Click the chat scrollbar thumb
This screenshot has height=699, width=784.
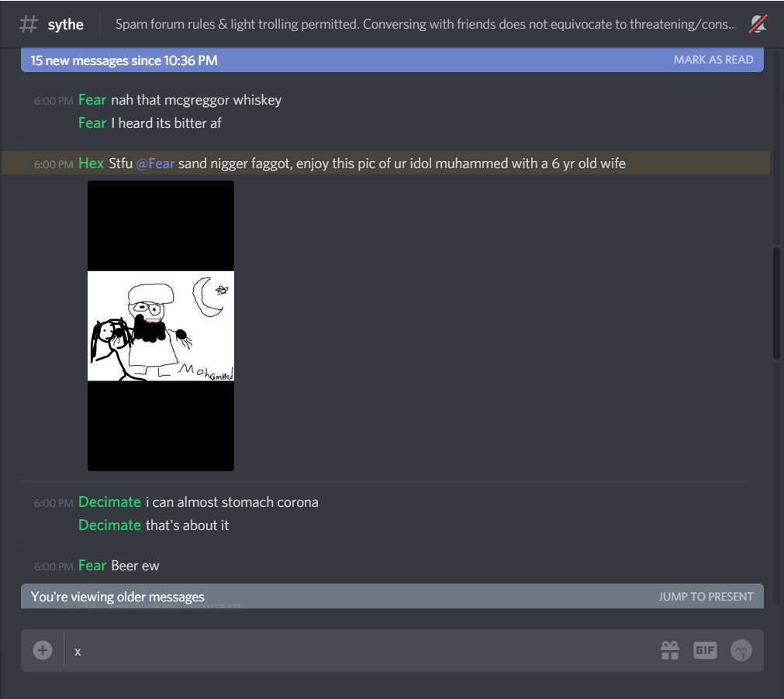click(776, 303)
